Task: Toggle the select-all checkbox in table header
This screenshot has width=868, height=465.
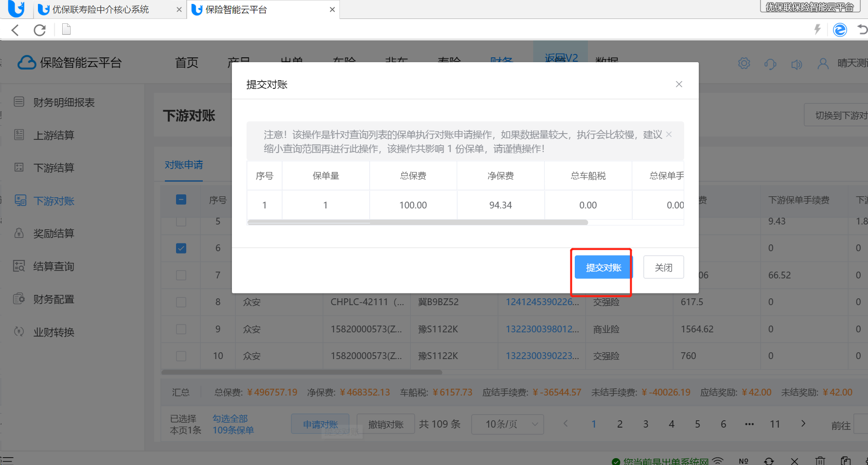Action: (181, 200)
